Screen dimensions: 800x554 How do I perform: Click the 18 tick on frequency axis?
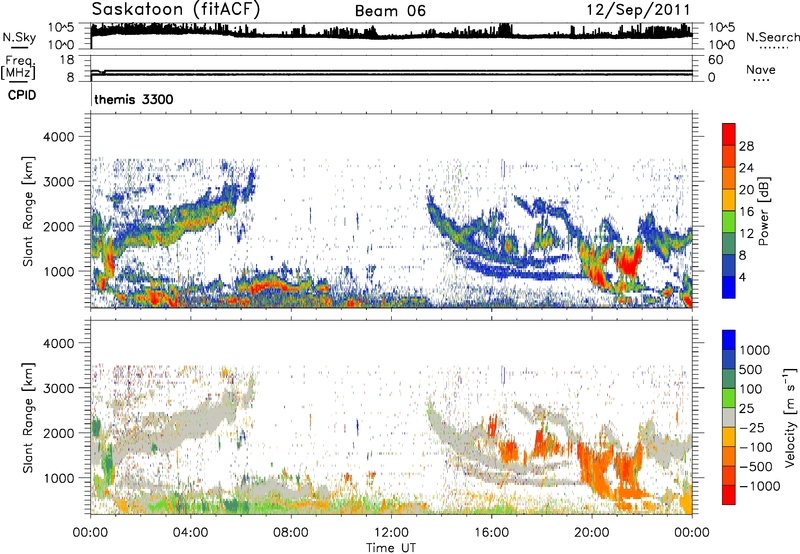click(x=67, y=60)
